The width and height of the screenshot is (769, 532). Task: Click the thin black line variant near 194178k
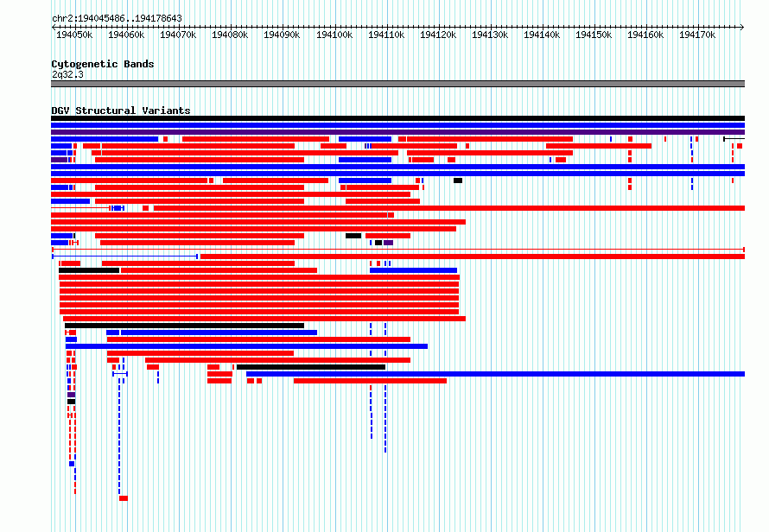tap(734, 139)
